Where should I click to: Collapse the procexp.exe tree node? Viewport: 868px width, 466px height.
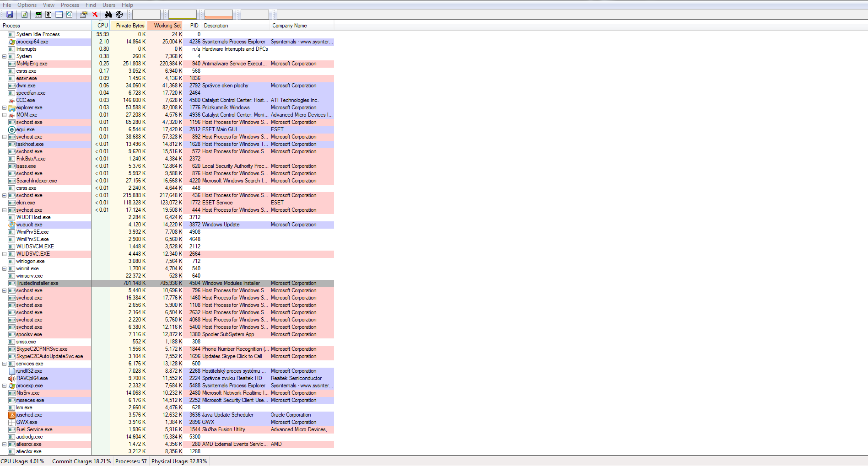[5, 386]
